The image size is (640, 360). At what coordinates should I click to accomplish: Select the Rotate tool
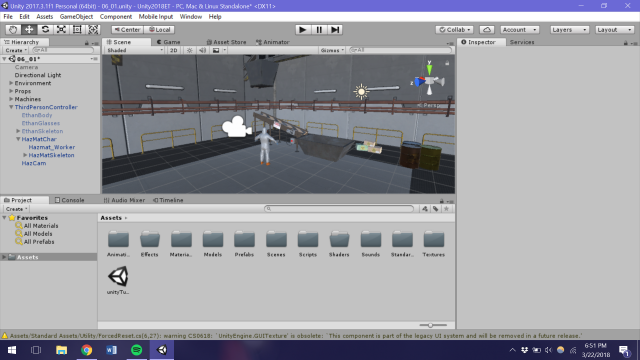(45, 30)
